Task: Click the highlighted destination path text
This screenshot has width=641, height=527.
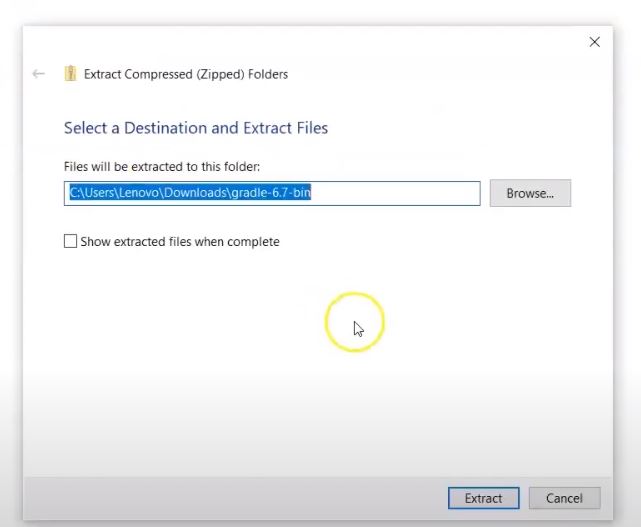Action: 191,192
